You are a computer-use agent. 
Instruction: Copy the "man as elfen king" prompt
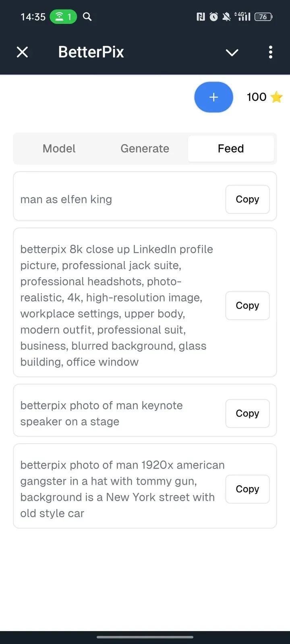pos(247,199)
